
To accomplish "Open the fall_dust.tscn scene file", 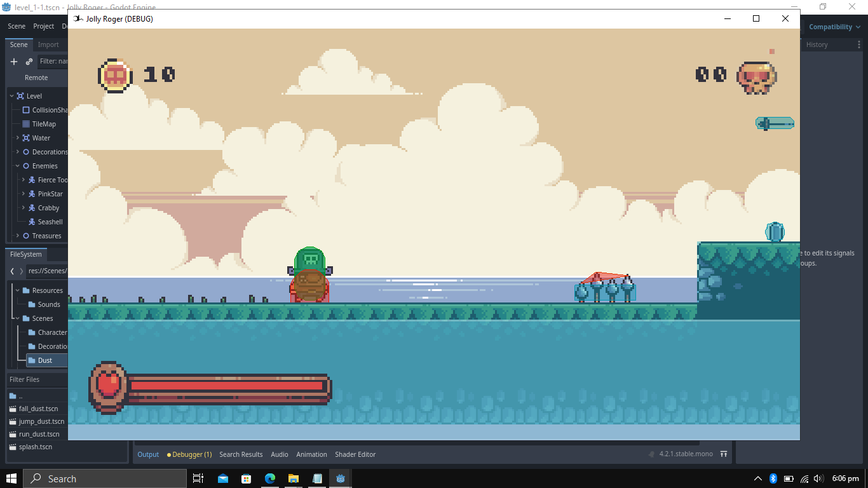I will click(x=38, y=409).
